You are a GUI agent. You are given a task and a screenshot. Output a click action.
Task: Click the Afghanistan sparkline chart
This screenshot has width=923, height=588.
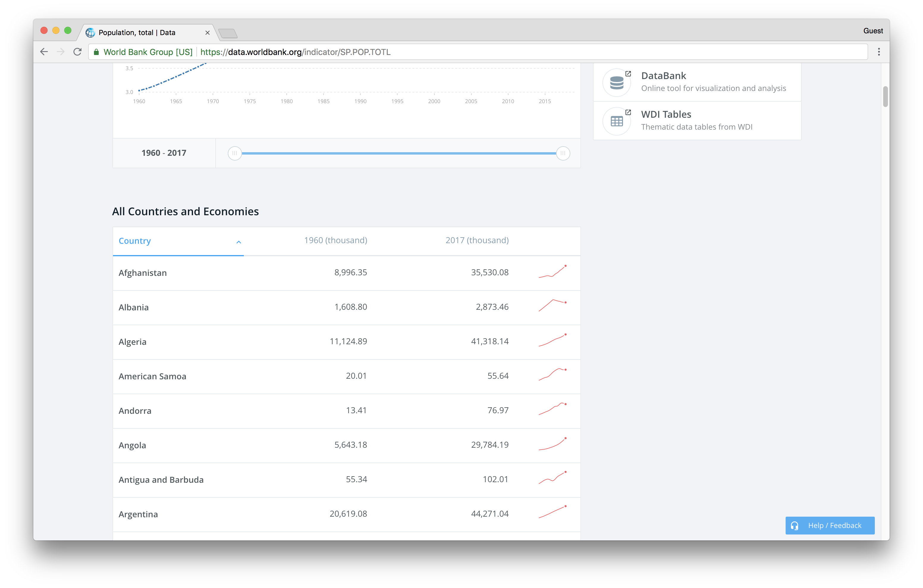point(552,272)
